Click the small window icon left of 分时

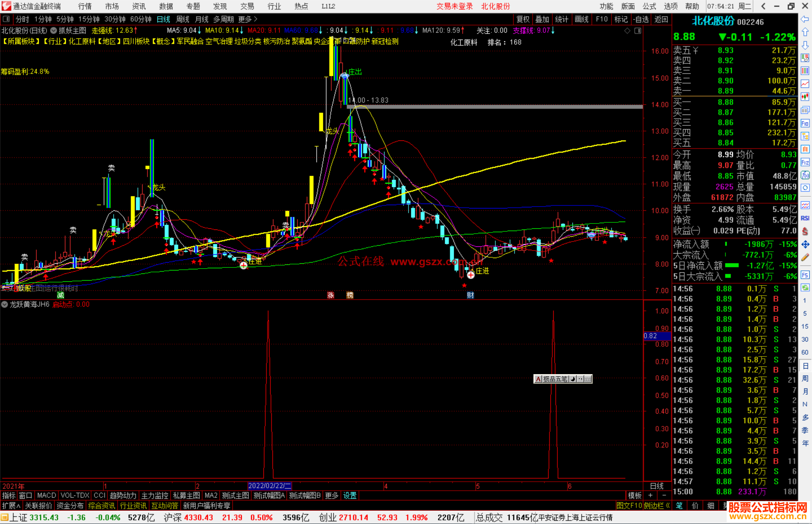[x=6, y=19]
